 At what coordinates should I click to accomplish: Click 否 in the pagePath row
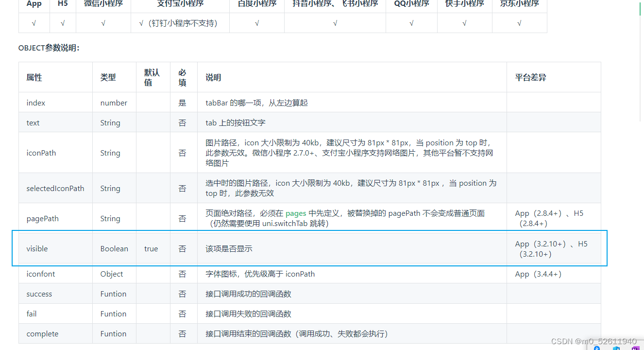point(182,218)
